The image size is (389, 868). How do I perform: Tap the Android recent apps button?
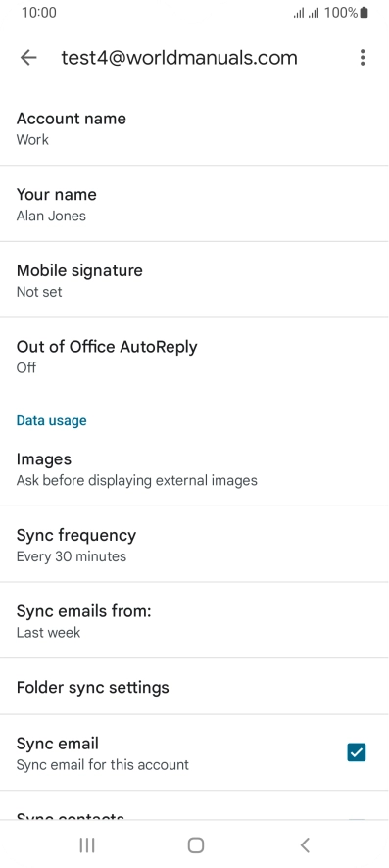[x=87, y=844]
